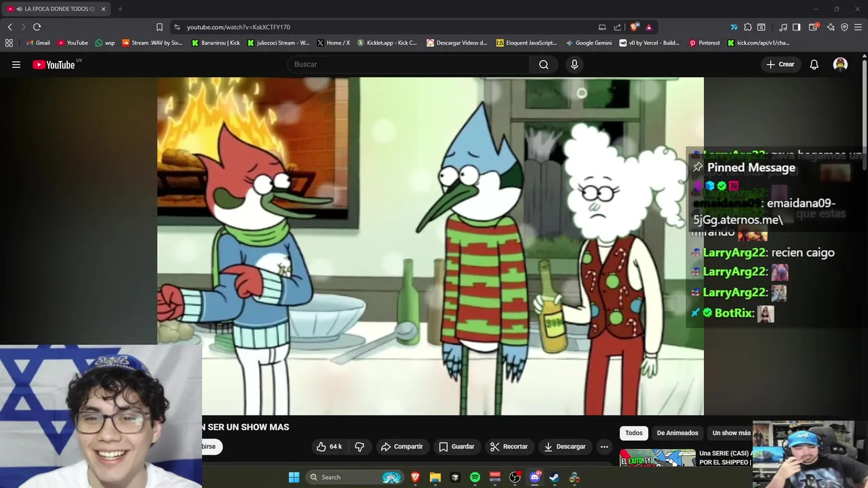This screenshot has height=488, width=868.
Task: Open the YouTube bookmark
Action: tap(73, 43)
